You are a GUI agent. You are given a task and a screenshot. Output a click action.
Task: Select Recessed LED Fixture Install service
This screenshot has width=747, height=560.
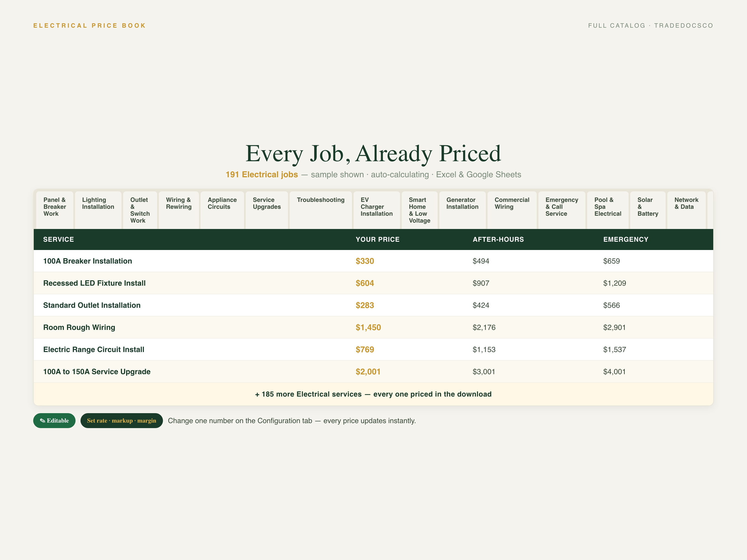tap(94, 283)
